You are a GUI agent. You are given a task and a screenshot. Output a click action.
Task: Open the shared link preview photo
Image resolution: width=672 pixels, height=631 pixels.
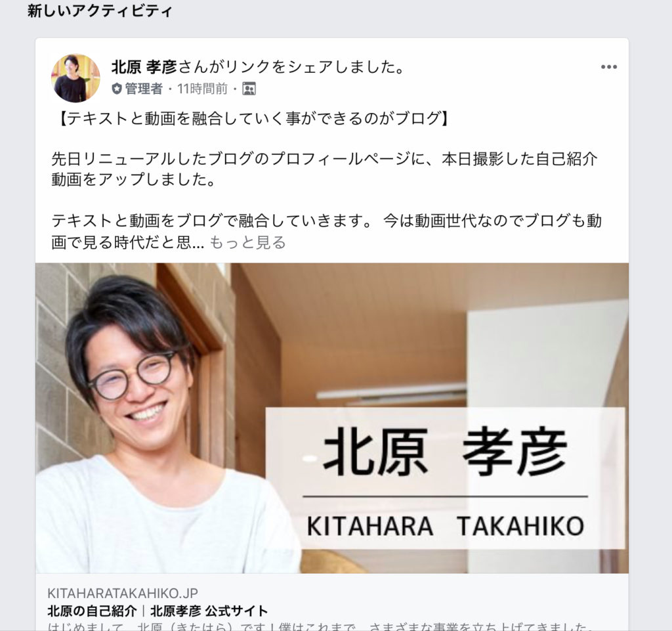[331, 418]
